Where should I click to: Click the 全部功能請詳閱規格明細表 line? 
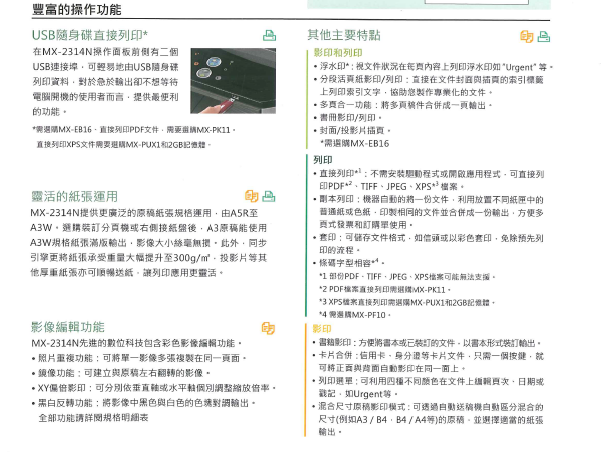point(93,417)
